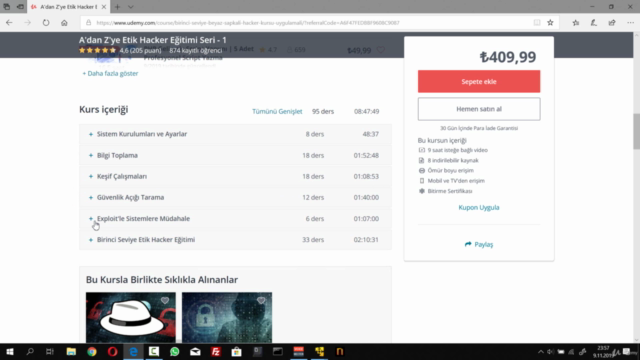
Task: Expand the Keşif Çalışmaları section
Action: 235,176
